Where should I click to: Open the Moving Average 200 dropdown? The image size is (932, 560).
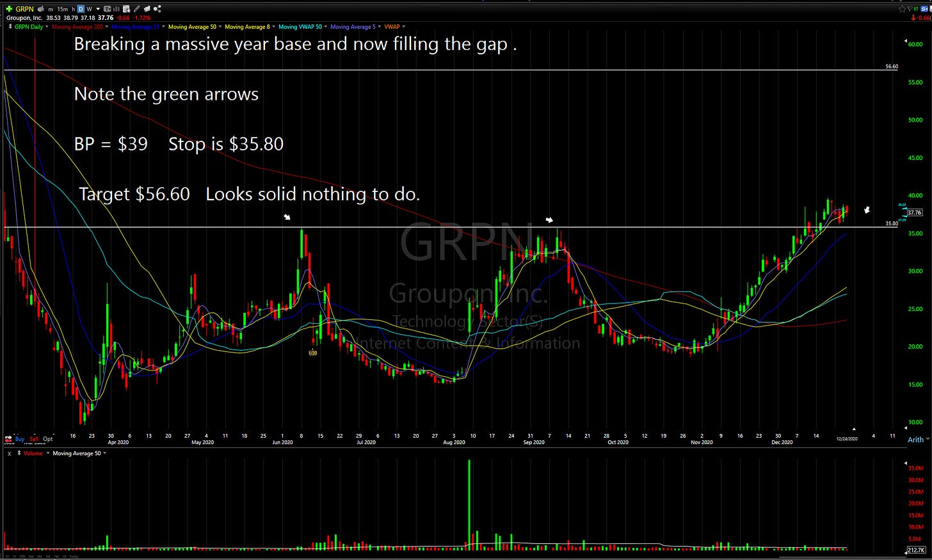(107, 27)
